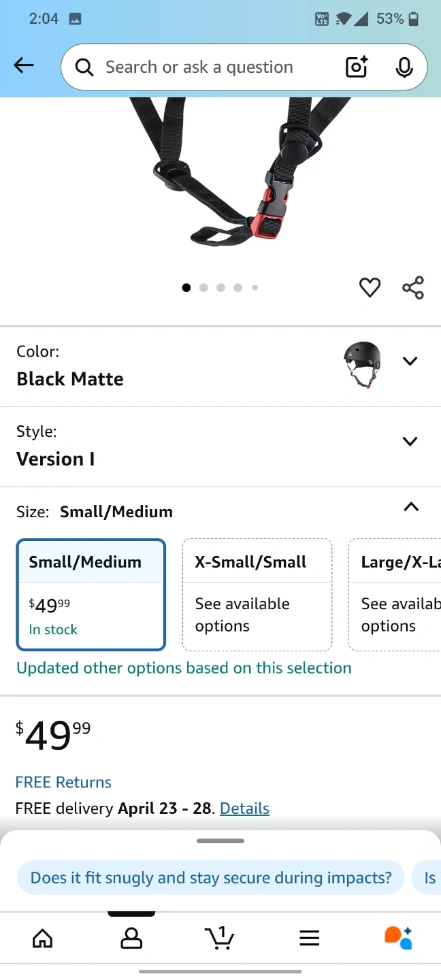The image size is (441, 980).
Task: Go to Amazon home tab
Action: point(42,938)
